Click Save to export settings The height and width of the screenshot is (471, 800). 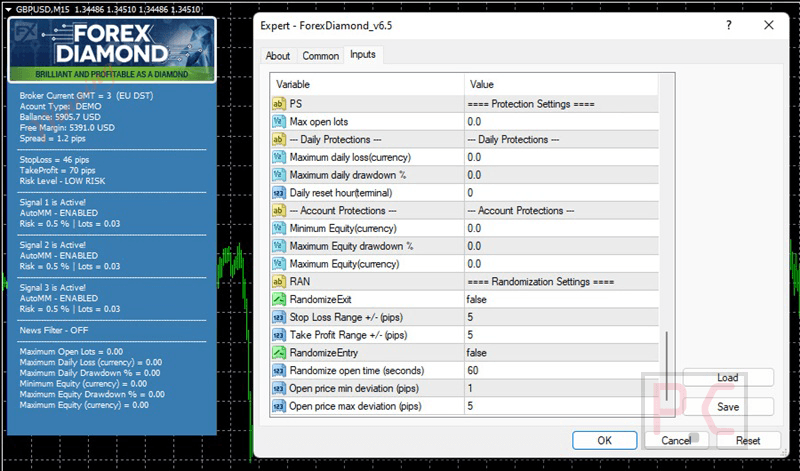tap(728, 407)
